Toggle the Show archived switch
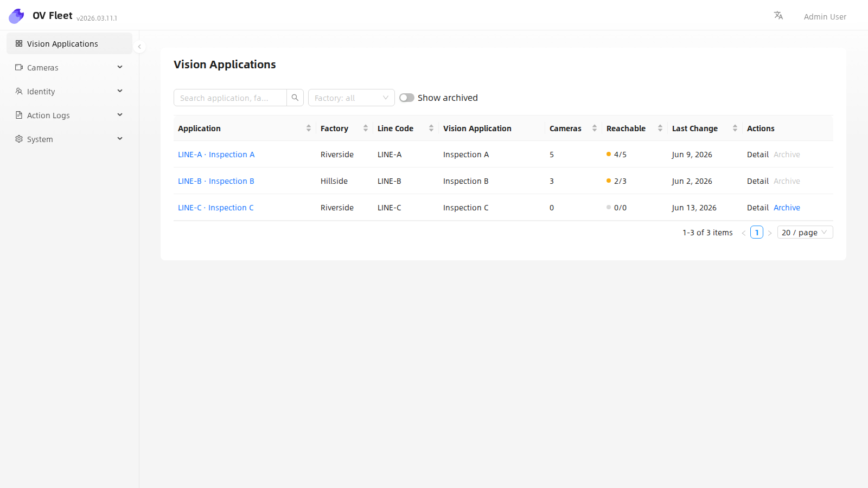Screen dimensions: 868x488 [x=407, y=98]
